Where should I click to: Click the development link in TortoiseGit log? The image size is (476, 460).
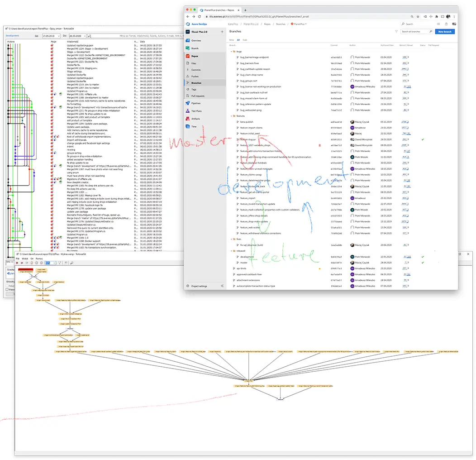[x=13, y=36]
